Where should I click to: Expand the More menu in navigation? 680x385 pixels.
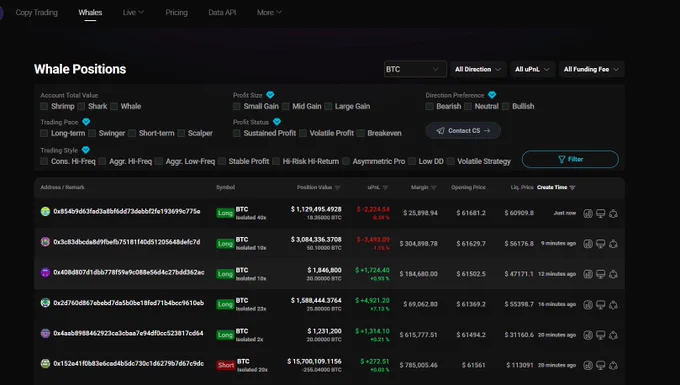(x=269, y=13)
